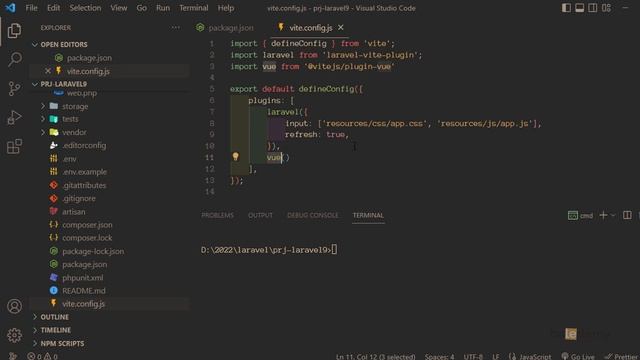This screenshot has height=360, width=640.
Task: Open Explorer views and more actions ellipsis
Action: tap(176, 27)
